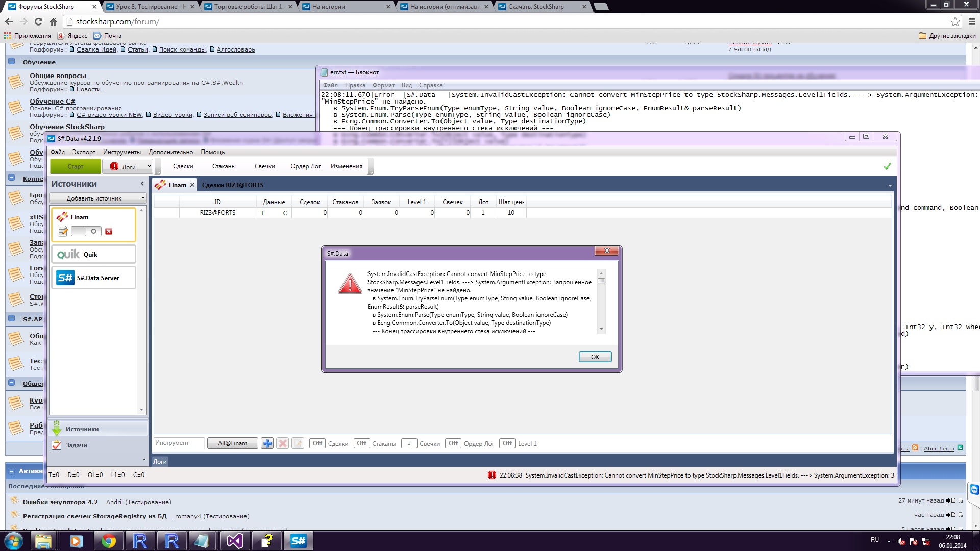Viewport: 980px width, 551px height.
Task: Click the red error icon in status bar
Action: click(492, 475)
